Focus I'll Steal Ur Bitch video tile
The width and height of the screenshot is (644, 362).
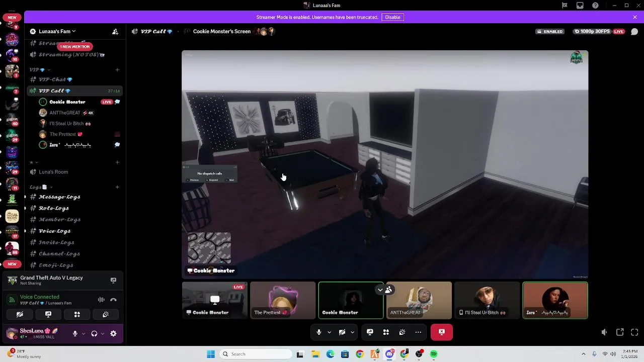487,300
